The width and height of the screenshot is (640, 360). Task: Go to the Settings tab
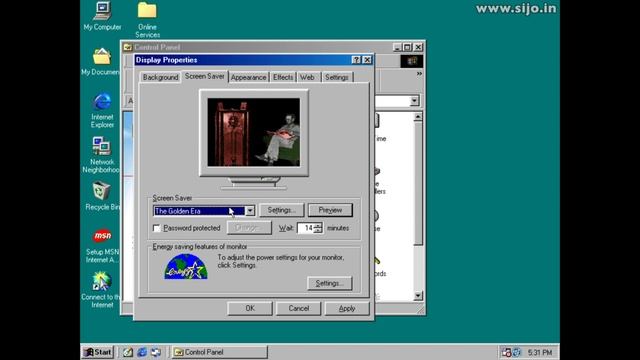coord(337,77)
